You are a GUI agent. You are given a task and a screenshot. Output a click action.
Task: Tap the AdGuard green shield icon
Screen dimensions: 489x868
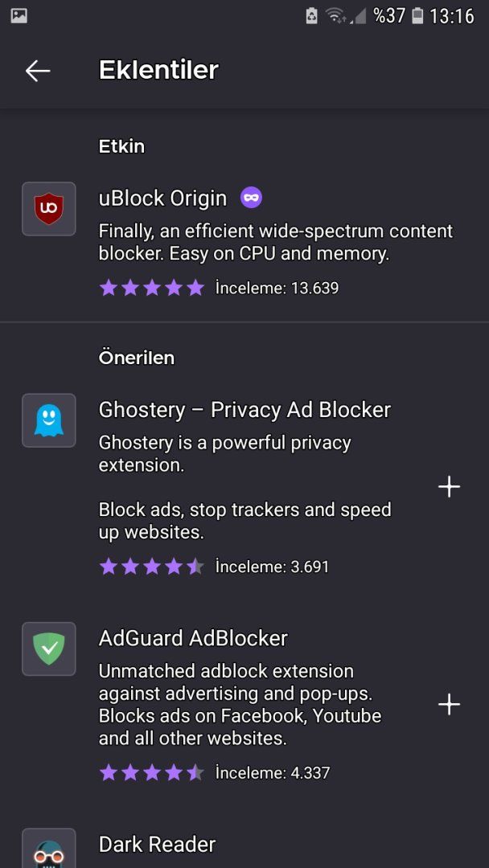coord(49,649)
